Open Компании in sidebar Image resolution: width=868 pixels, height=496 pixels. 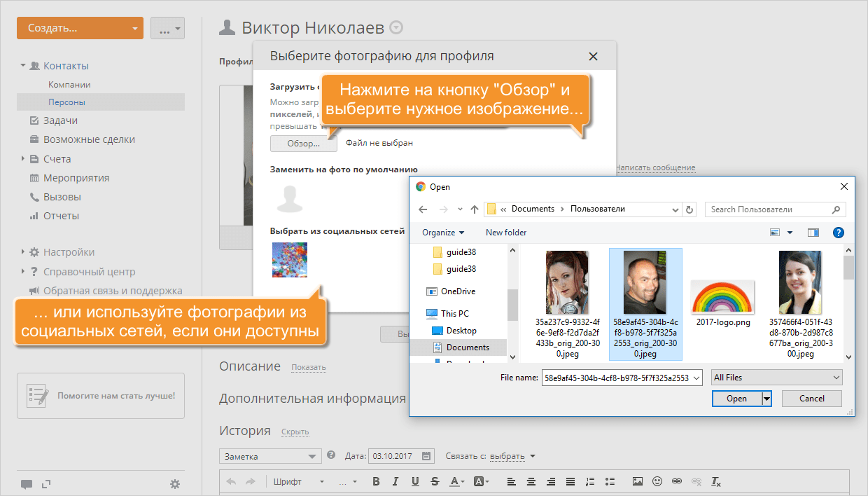pyautogui.click(x=69, y=84)
